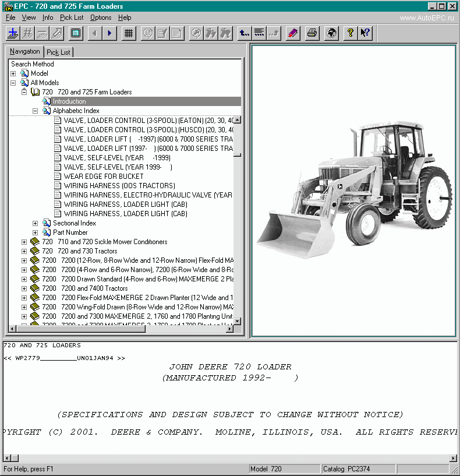Expand the Part Number node
Viewport: 460px width, 476px height.
35,232
